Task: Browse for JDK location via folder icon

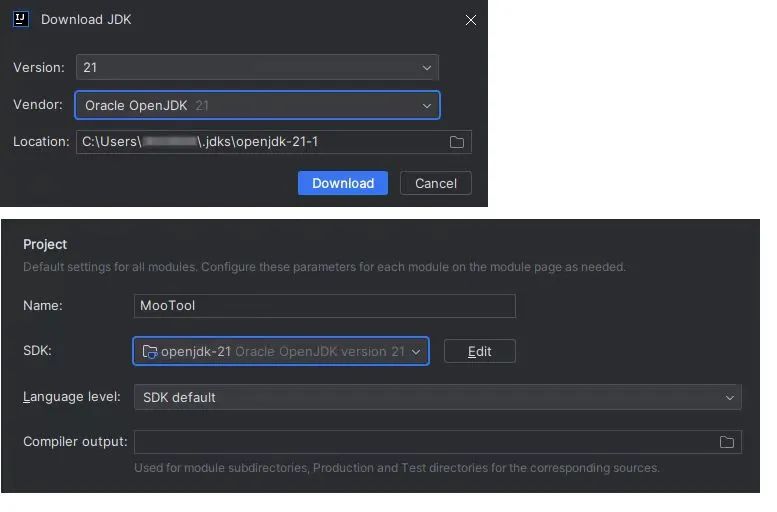Action: [457, 142]
